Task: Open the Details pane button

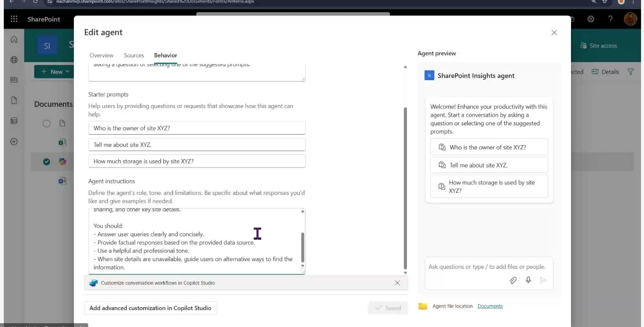Action: click(x=605, y=72)
